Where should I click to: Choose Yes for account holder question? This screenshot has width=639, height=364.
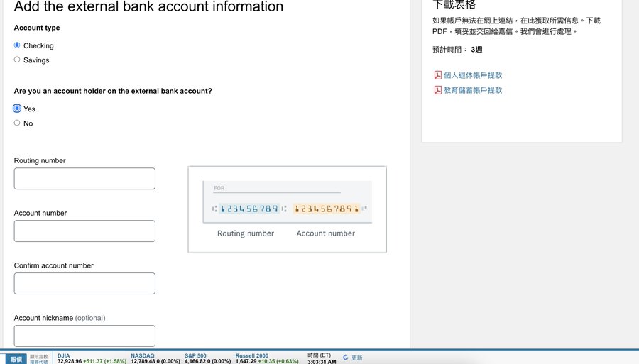pyautogui.click(x=17, y=109)
